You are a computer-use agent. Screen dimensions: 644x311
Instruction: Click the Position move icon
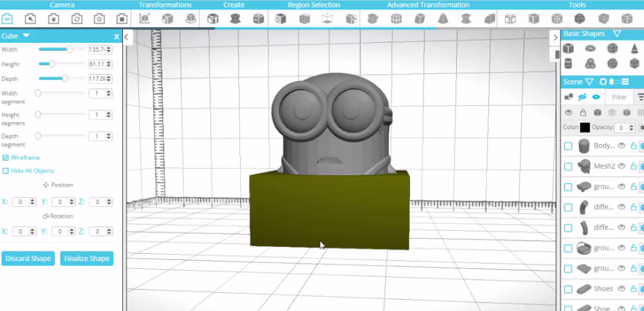46,185
